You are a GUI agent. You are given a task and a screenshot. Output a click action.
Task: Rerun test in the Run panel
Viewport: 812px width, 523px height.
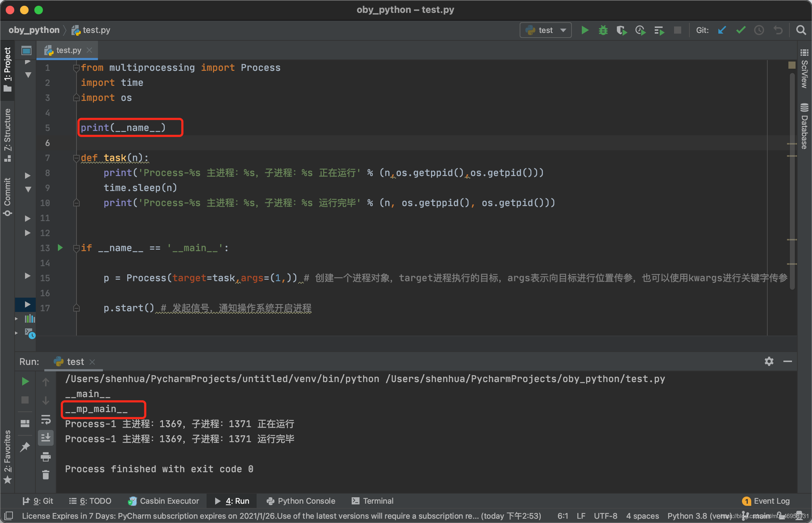click(25, 381)
